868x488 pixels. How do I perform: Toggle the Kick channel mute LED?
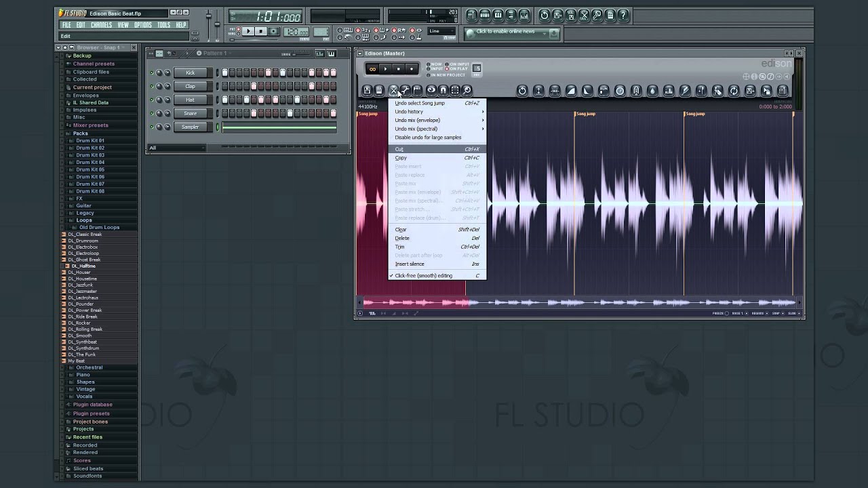[x=152, y=73]
